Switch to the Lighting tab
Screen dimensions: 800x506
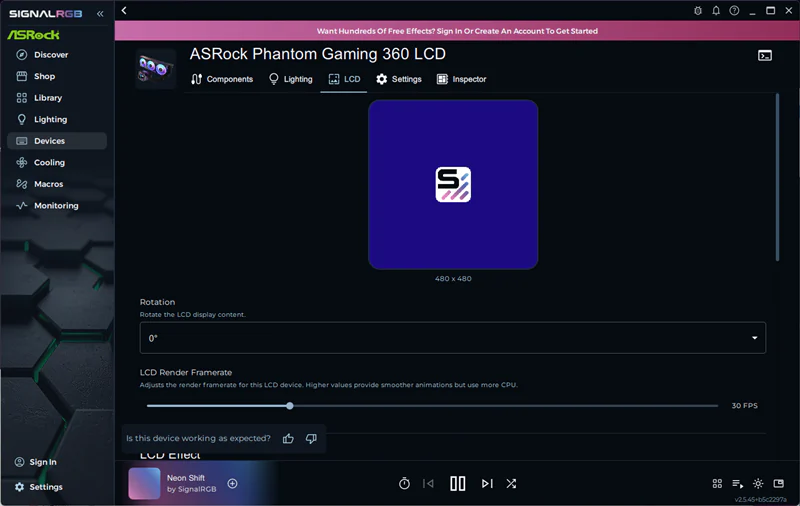point(291,79)
